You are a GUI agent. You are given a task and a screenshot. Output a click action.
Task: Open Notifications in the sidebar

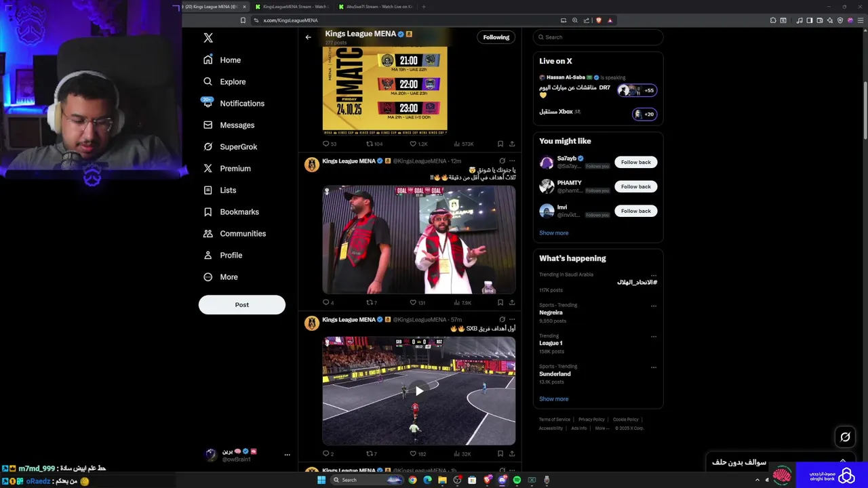(x=233, y=104)
